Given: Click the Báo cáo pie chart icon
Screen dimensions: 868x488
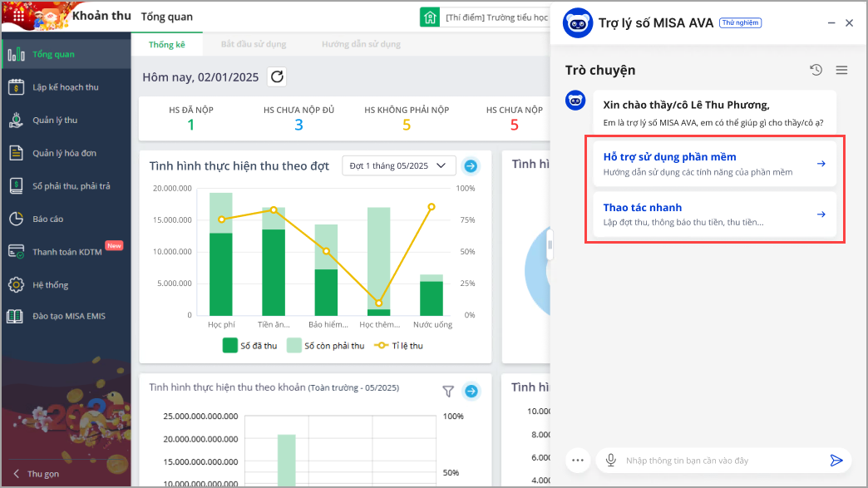Looking at the screenshot, I should click(x=16, y=219).
